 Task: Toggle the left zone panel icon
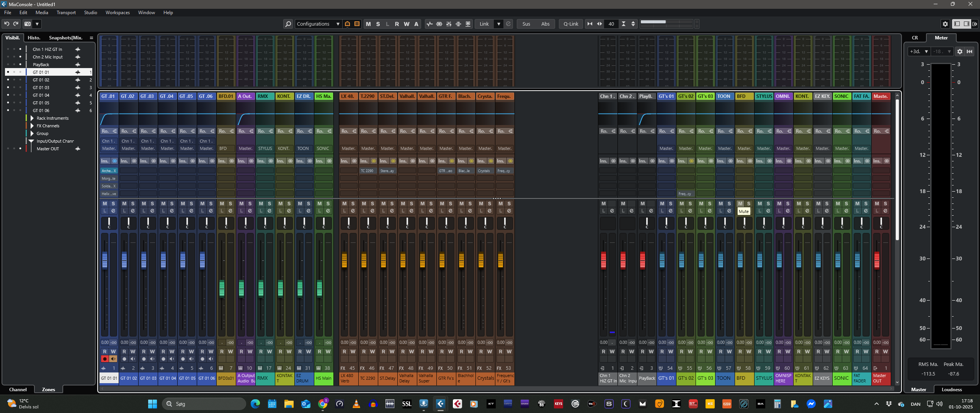click(957, 24)
